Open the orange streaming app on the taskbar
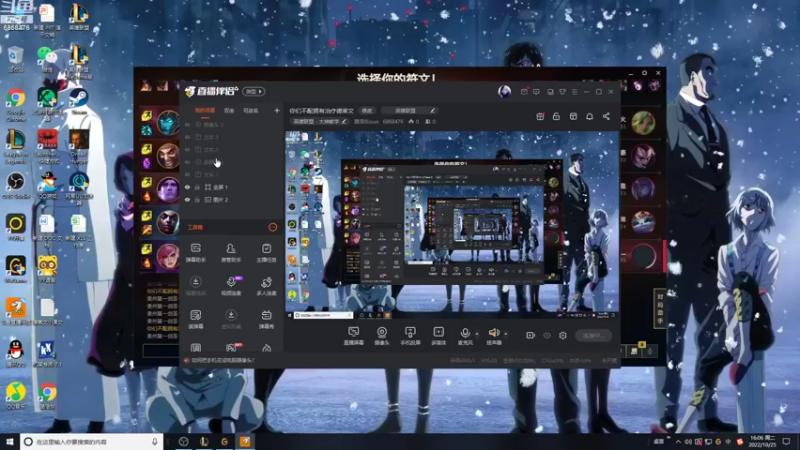This screenshot has height=450, width=800. pyautogui.click(x=245, y=441)
